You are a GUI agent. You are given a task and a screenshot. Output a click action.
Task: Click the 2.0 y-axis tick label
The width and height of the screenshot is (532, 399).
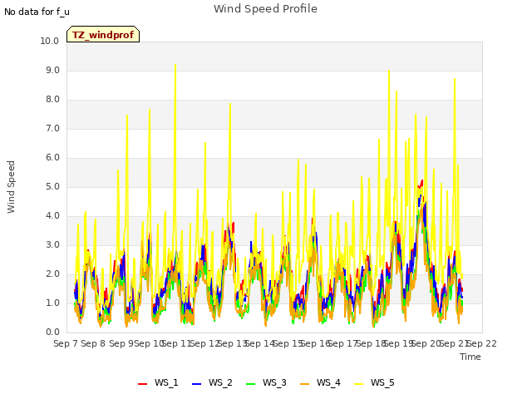[52, 274]
